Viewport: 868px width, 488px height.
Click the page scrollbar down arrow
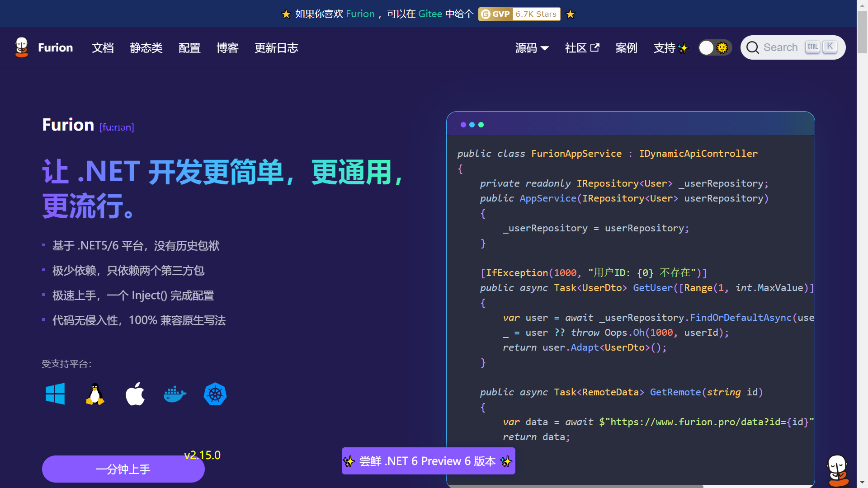click(862, 483)
